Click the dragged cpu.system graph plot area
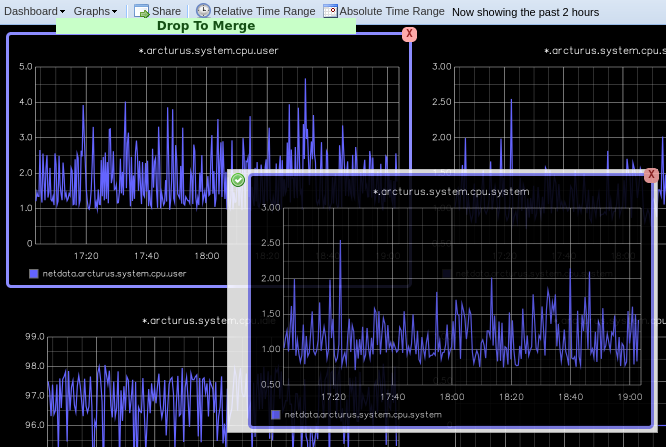Screen dimensions: 666x447 (x=462, y=296)
